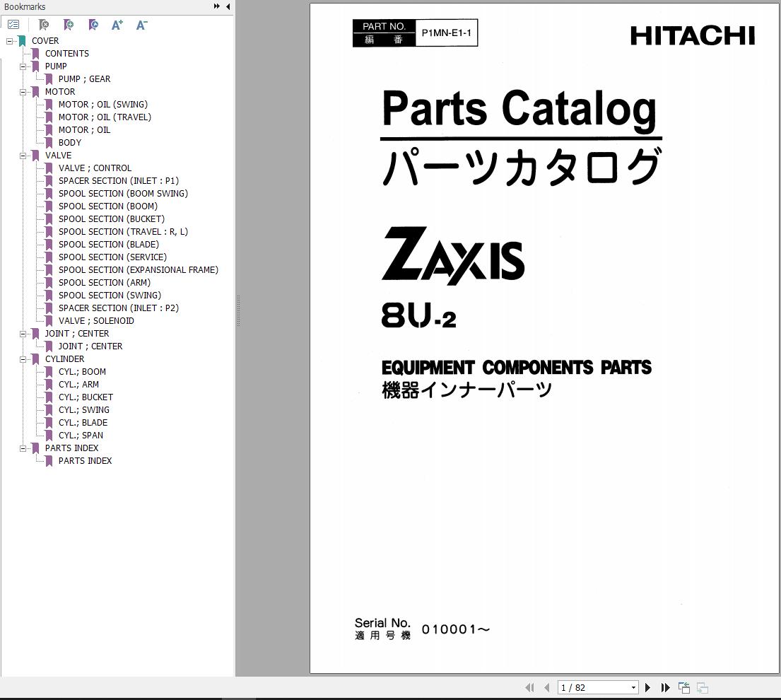The width and height of the screenshot is (781, 700).
Task: Collapse the VALVE bookmark node
Action: click(23, 156)
